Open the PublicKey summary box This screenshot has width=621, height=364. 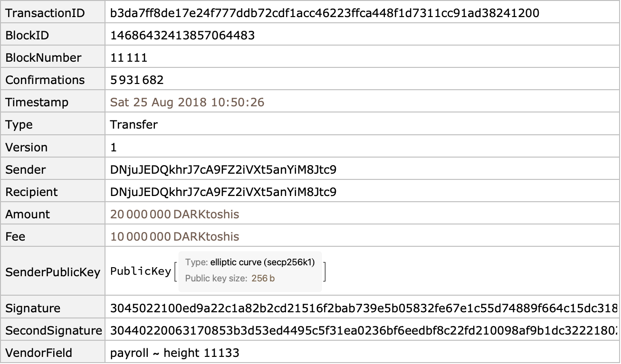pyautogui.click(x=250, y=271)
